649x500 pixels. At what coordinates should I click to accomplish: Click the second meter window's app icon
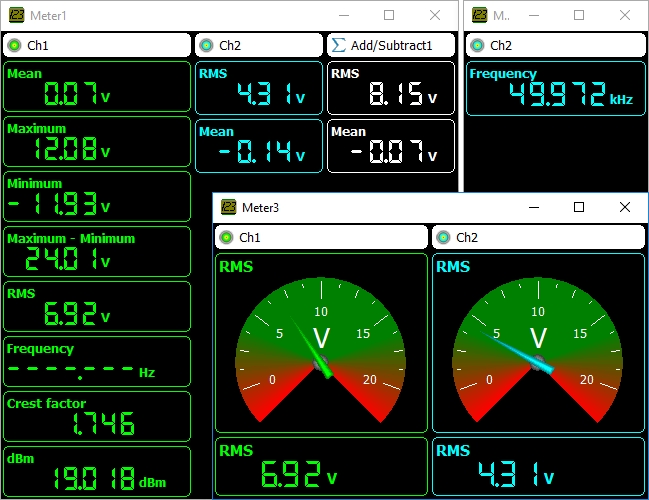pyautogui.click(x=479, y=15)
